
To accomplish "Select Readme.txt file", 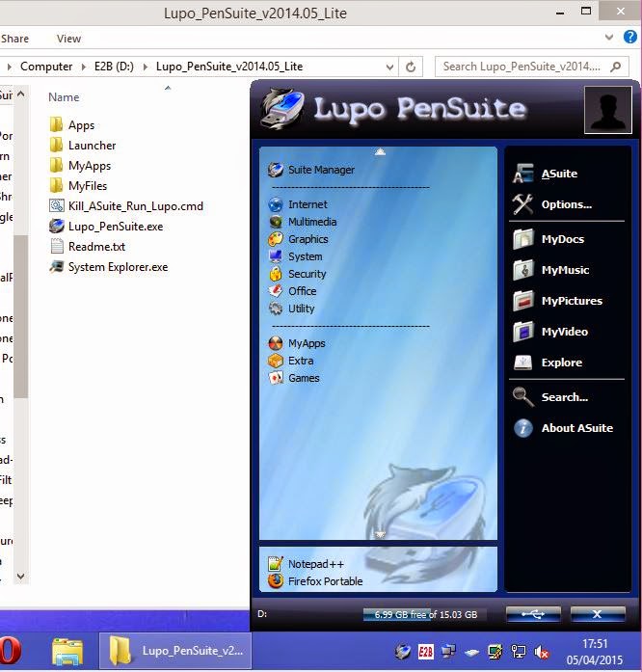I will [x=88, y=247].
